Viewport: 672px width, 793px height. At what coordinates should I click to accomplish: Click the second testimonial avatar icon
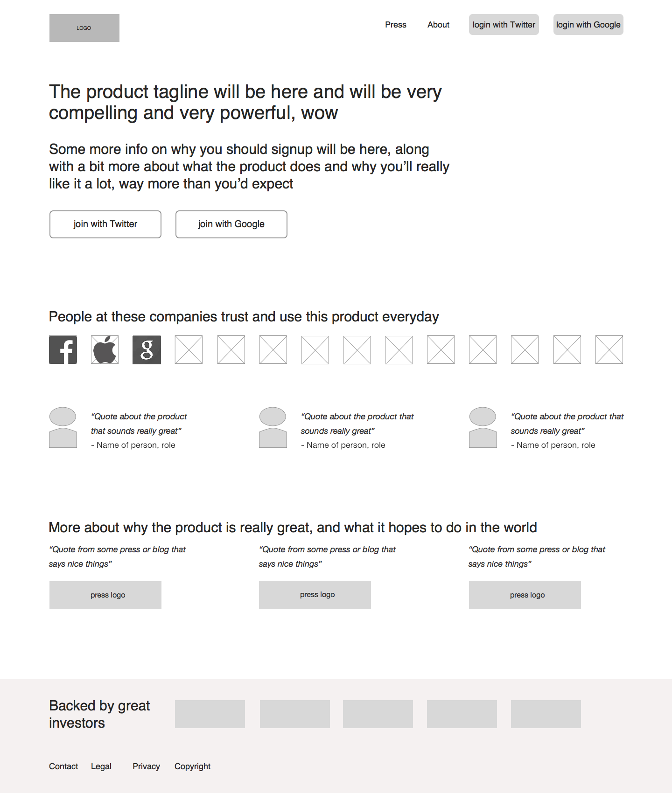[x=273, y=428]
